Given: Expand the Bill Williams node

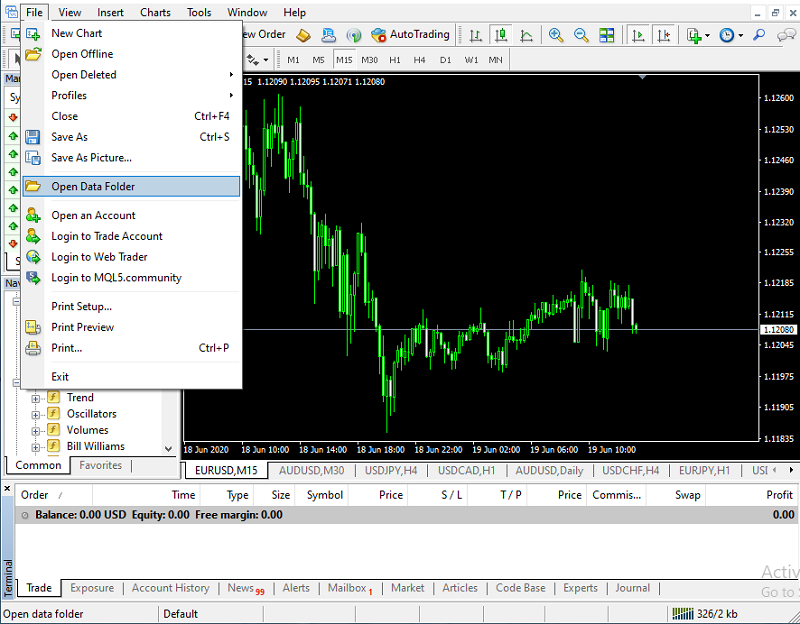Looking at the screenshot, I should pos(36,447).
